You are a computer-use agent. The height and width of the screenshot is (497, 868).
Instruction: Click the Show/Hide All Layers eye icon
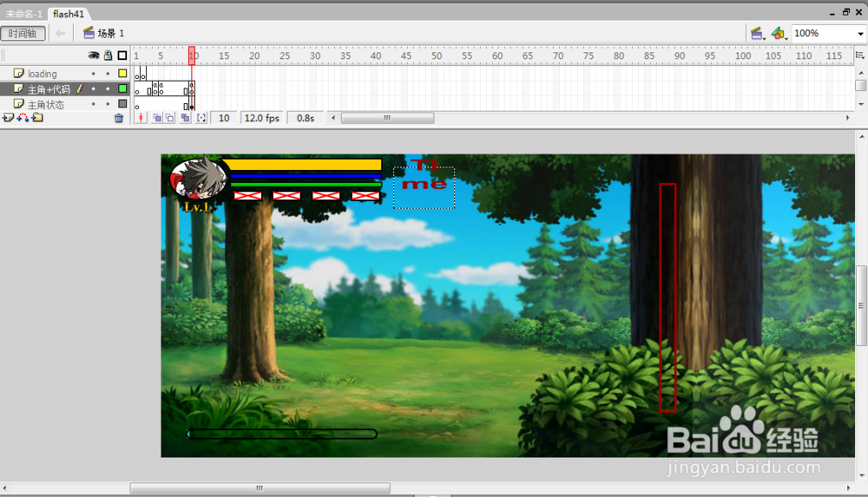coord(94,56)
